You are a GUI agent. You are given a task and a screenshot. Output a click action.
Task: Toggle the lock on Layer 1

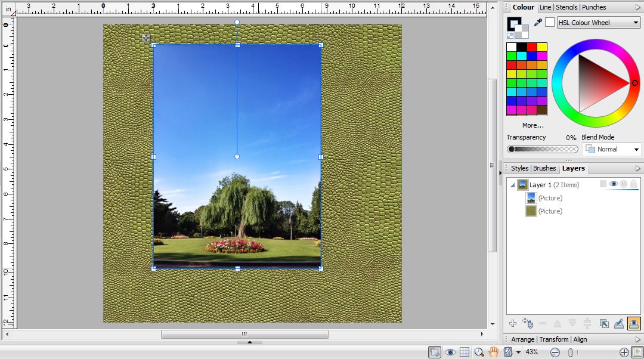click(x=633, y=184)
